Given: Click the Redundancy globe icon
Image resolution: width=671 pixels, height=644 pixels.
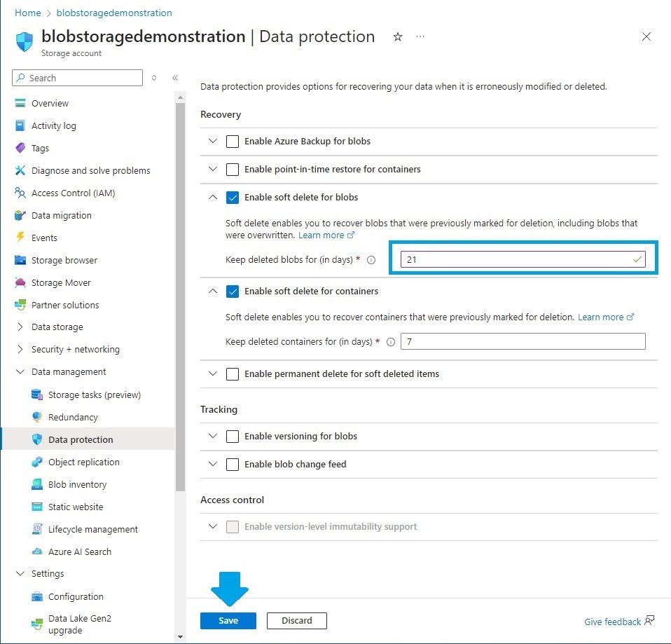Looking at the screenshot, I should pyautogui.click(x=37, y=417).
